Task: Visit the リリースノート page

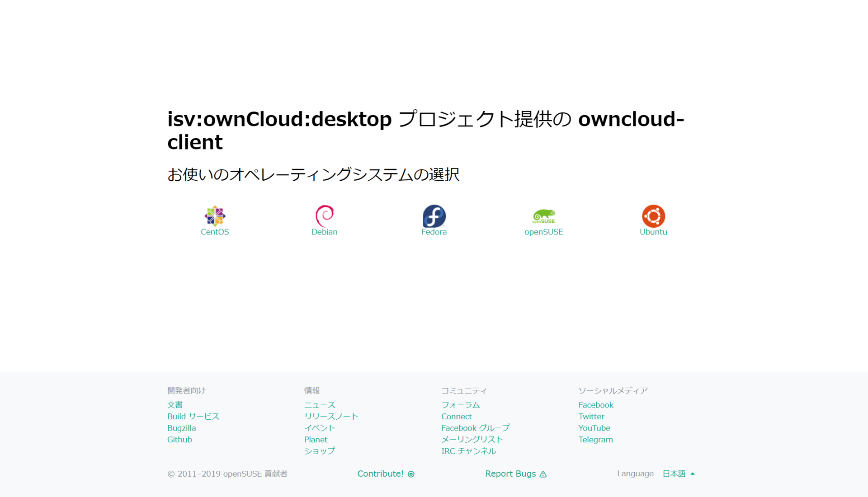Action: (331, 416)
